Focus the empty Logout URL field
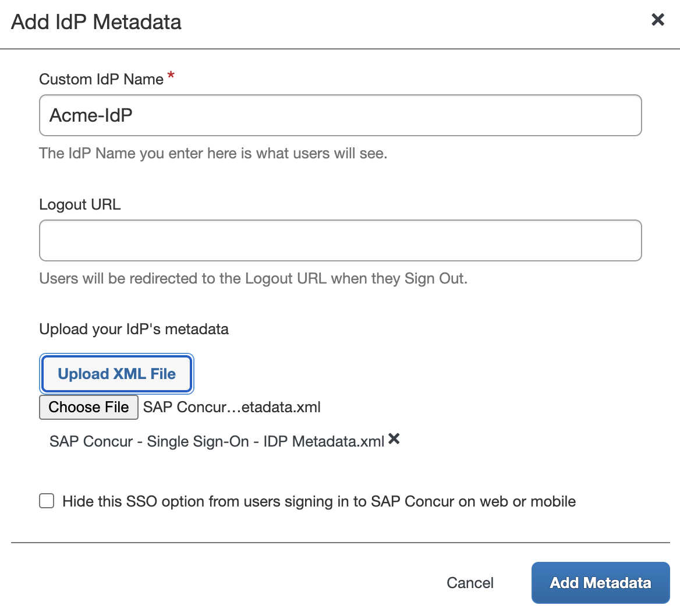Screen dimensions: 680x616 [340, 240]
